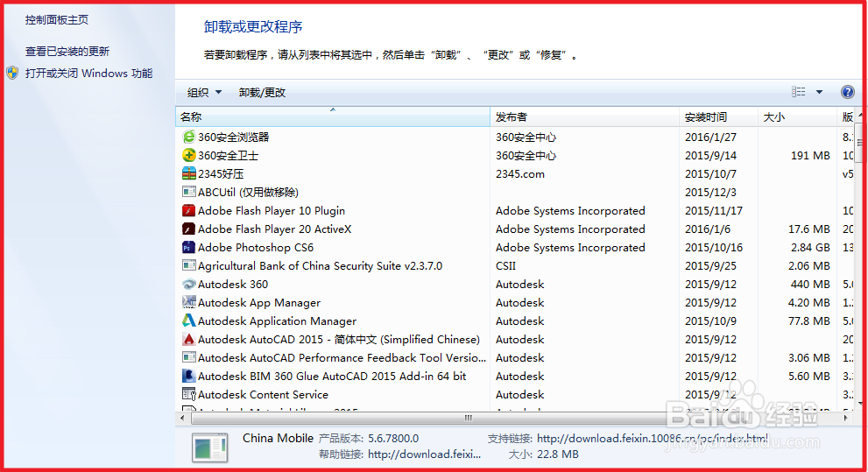
Task: Click Adobe Flash Player 10 Plugin icon
Action: tap(189, 210)
